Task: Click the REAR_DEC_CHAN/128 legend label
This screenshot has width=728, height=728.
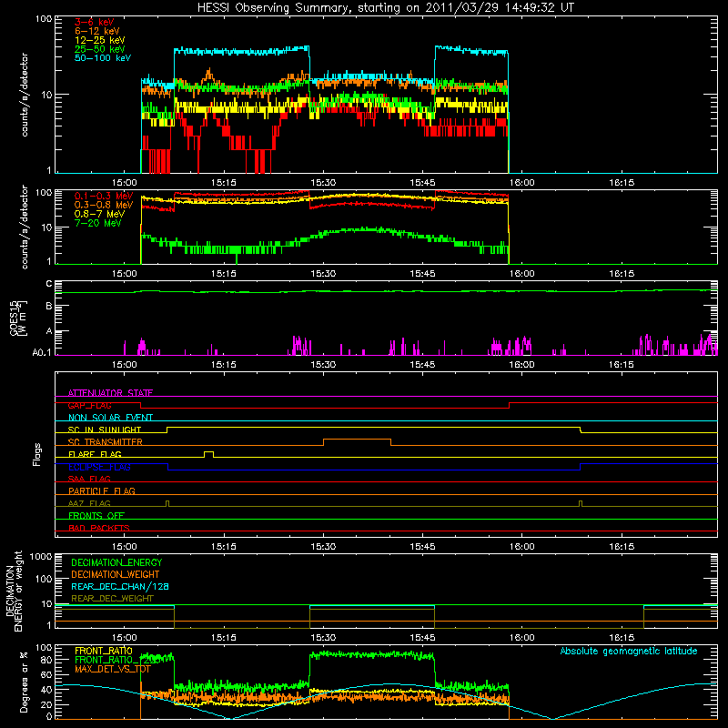Action: pos(120,587)
